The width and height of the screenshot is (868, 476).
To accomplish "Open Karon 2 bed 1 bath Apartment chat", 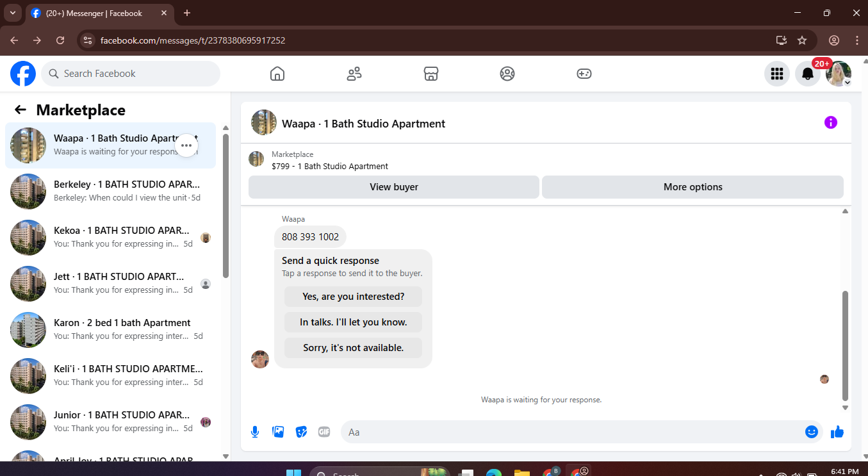I will click(x=110, y=329).
